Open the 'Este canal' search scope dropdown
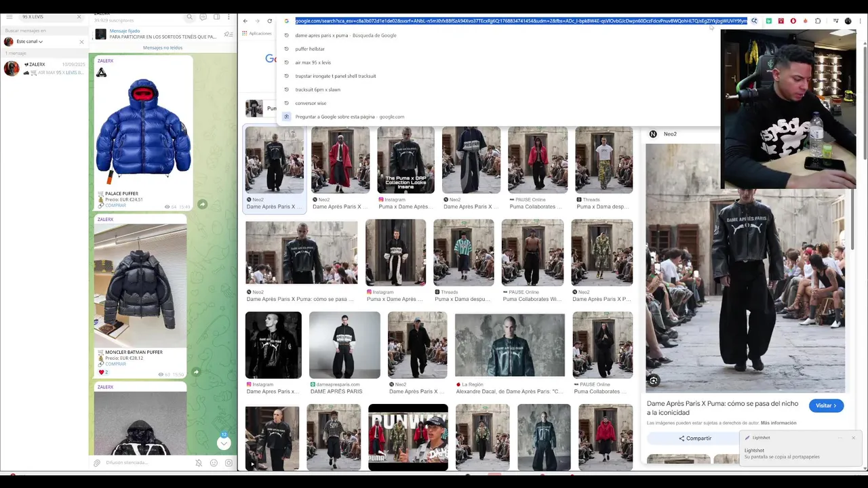Viewport: 868px width, 488px height. pos(31,41)
